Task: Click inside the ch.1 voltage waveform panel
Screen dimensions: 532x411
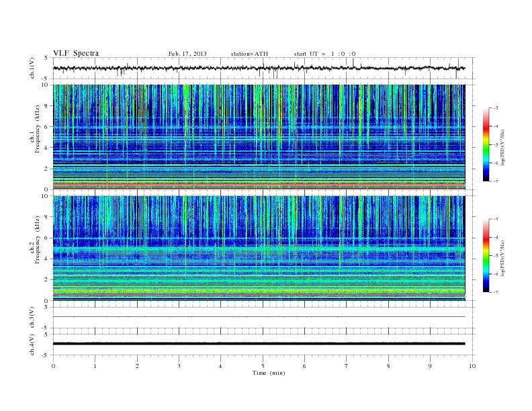Action: (x=263, y=68)
